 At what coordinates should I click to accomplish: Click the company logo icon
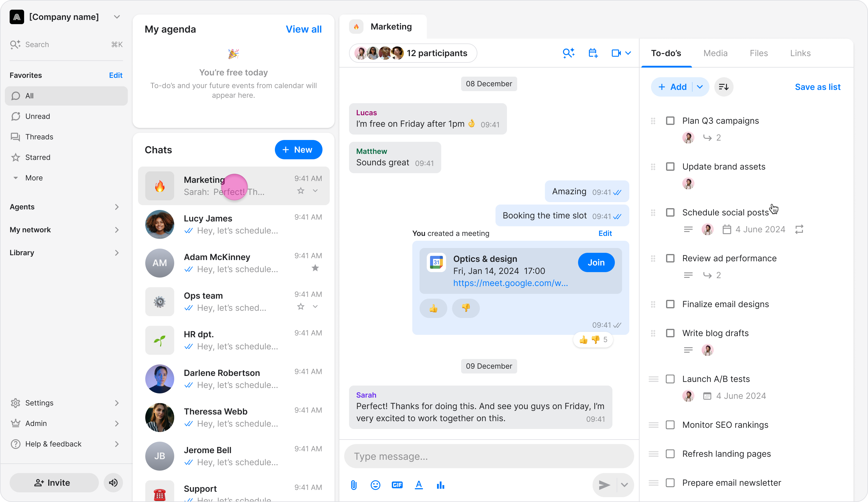17,17
